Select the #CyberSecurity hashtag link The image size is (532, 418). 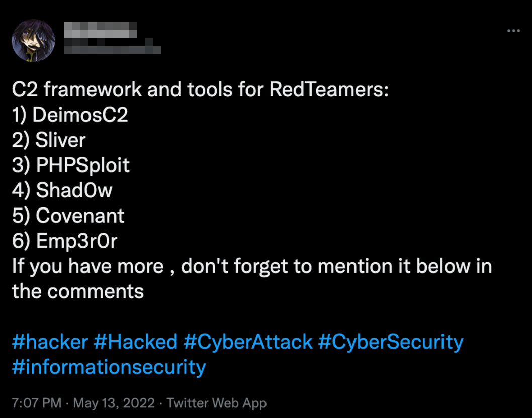click(x=391, y=342)
